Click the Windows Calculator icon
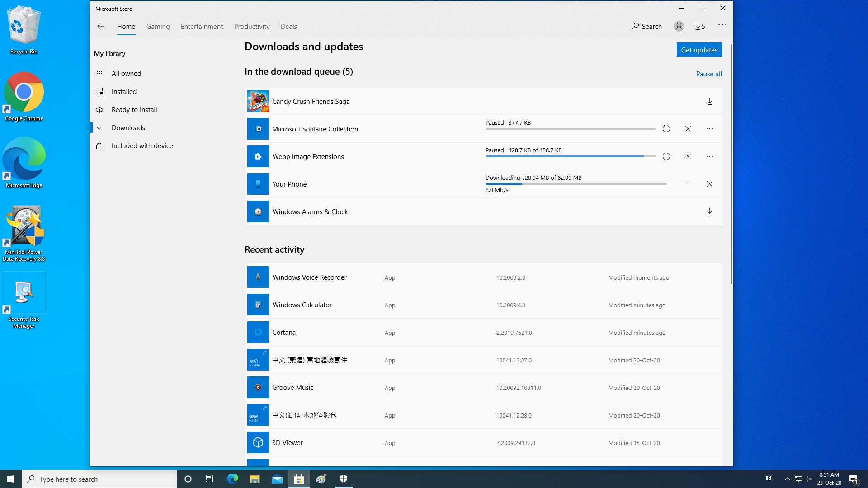Screen dimensions: 868x488 pyautogui.click(x=258, y=305)
